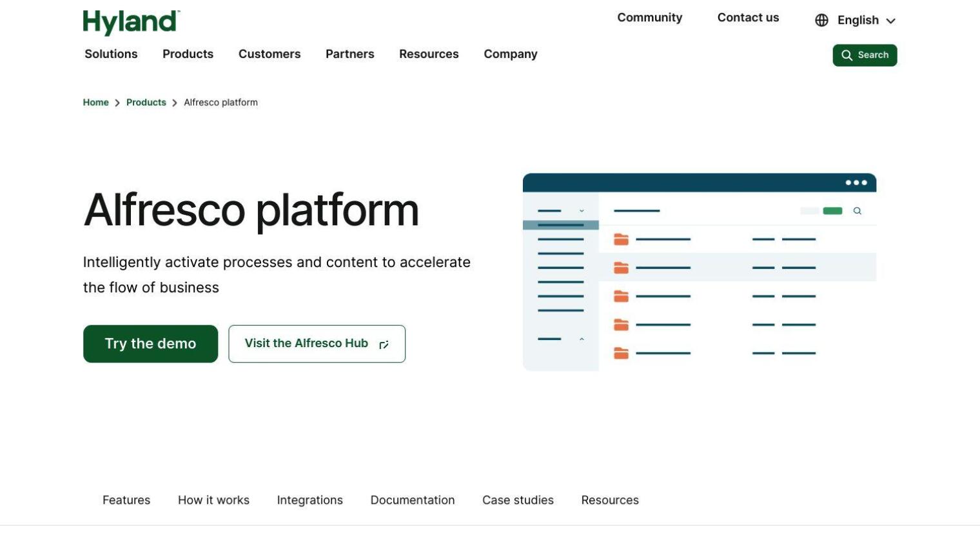Select the Resources tab in section navigation
The height and width of the screenshot is (551, 980).
[610, 500]
